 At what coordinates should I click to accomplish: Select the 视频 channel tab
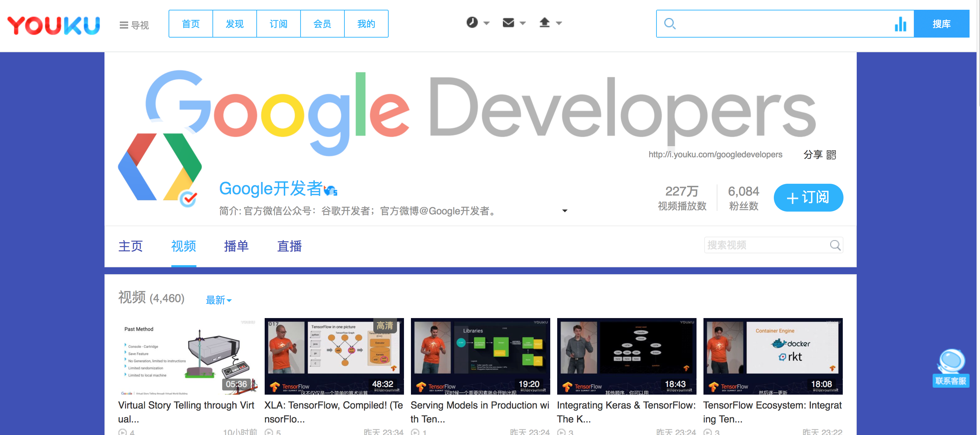tap(184, 246)
